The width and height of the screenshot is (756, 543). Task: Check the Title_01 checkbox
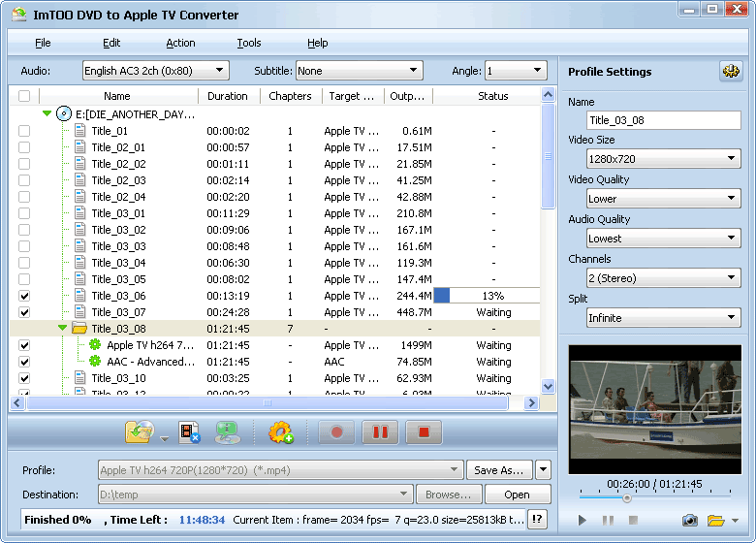24,131
